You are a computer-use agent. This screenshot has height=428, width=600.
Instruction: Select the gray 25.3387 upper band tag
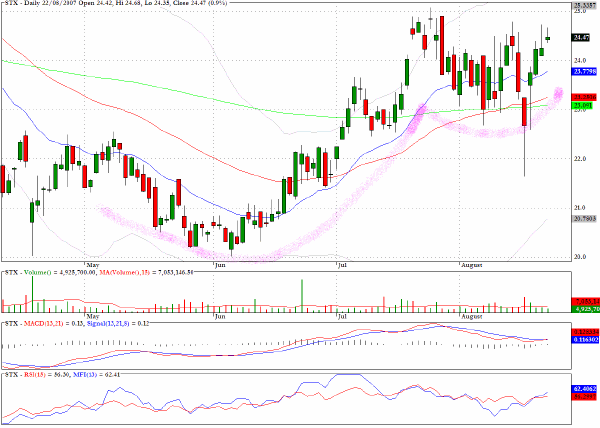[x=584, y=5]
